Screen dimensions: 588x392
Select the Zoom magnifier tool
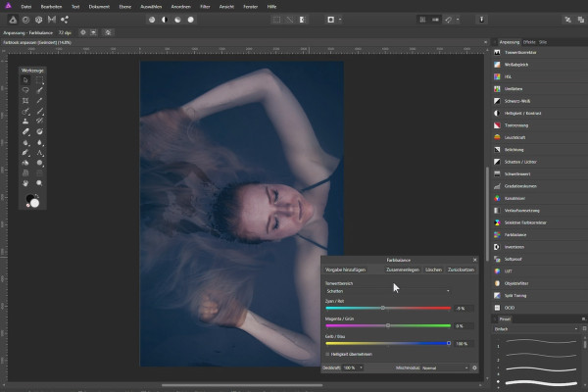coord(39,183)
